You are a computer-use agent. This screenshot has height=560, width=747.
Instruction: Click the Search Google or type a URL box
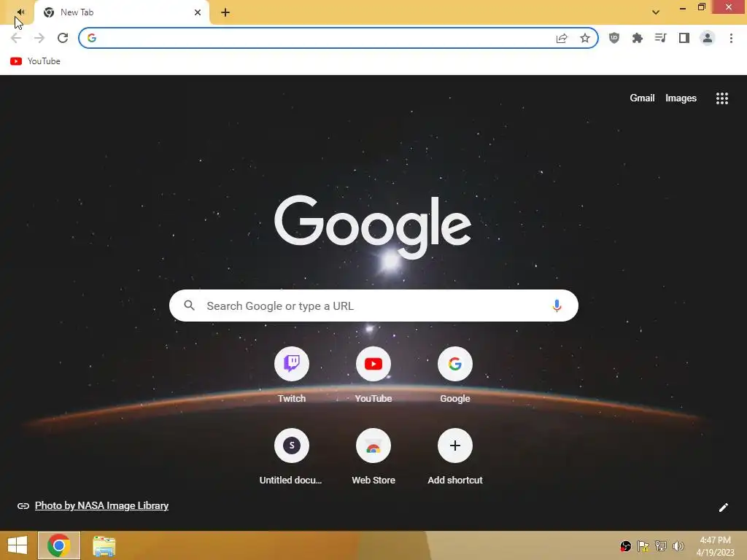click(x=373, y=306)
